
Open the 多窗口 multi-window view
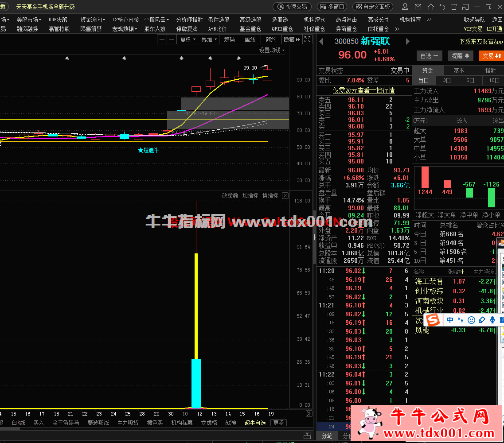(333, 7)
